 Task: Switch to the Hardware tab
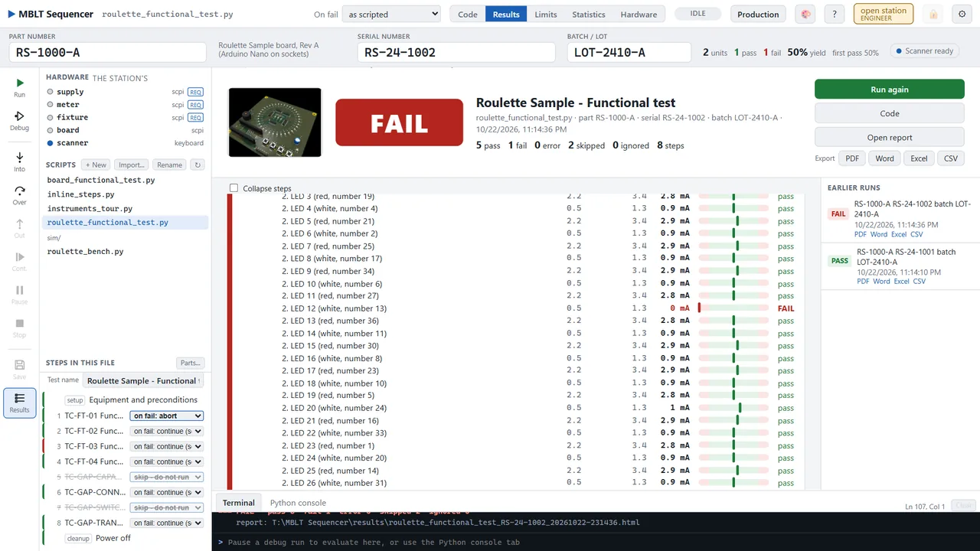(x=639, y=14)
